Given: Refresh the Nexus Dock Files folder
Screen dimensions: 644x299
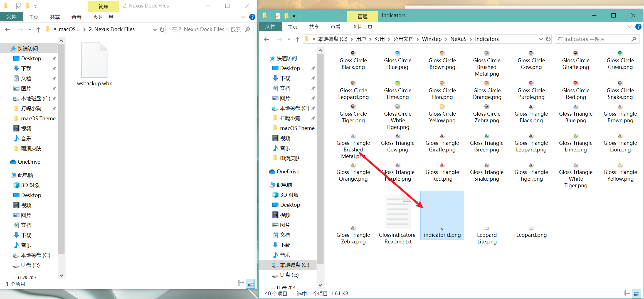Looking at the screenshot, I should click(162, 29).
